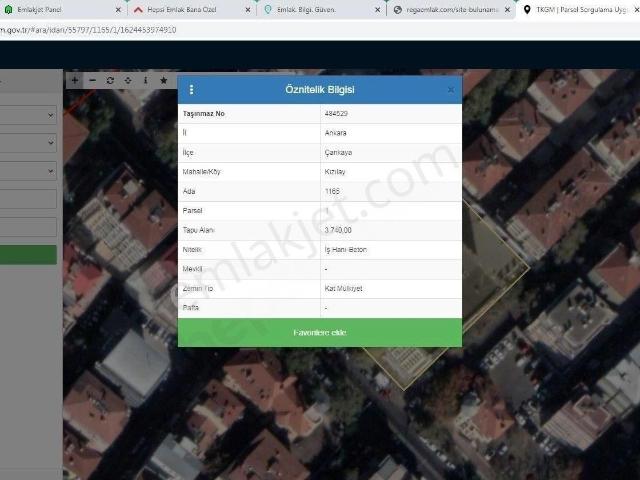This screenshot has height=480, width=640.
Task: Select the Zemin Tip value Kat Mülkiyet
Action: [x=343, y=289]
